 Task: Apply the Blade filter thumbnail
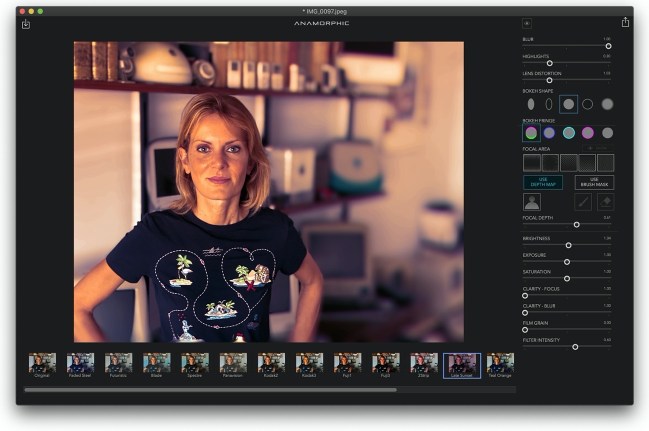pos(156,365)
